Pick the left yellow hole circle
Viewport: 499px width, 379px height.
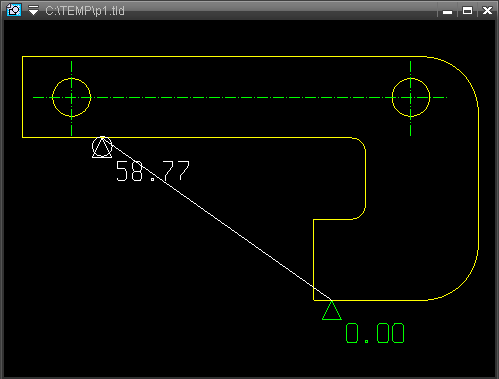coord(72,97)
